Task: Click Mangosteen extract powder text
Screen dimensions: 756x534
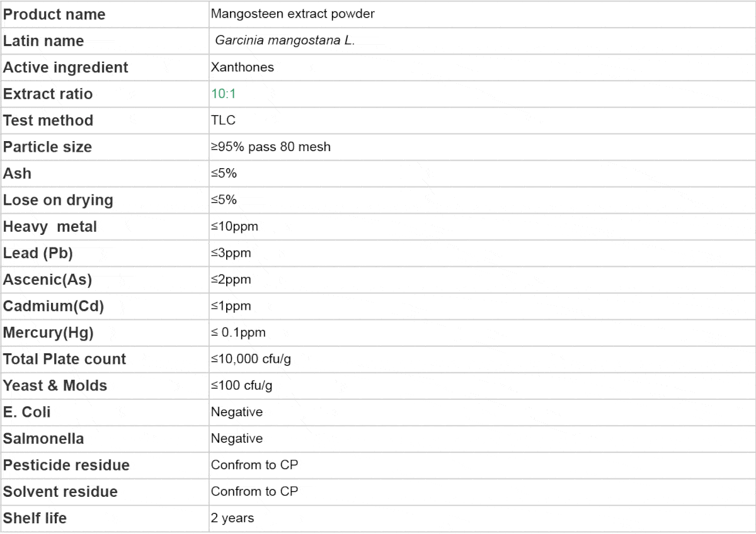Action: pyautogui.click(x=292, y=14)
